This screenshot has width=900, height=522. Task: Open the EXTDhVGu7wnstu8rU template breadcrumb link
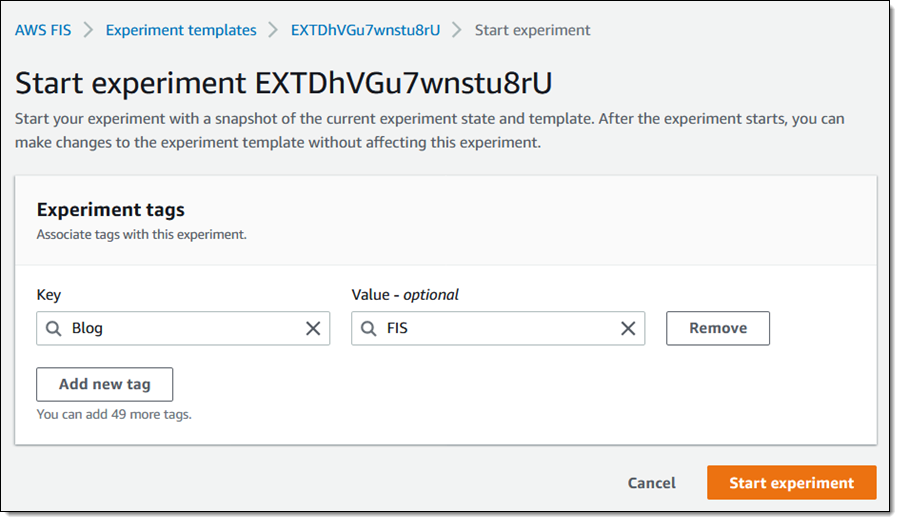point(365,30)
